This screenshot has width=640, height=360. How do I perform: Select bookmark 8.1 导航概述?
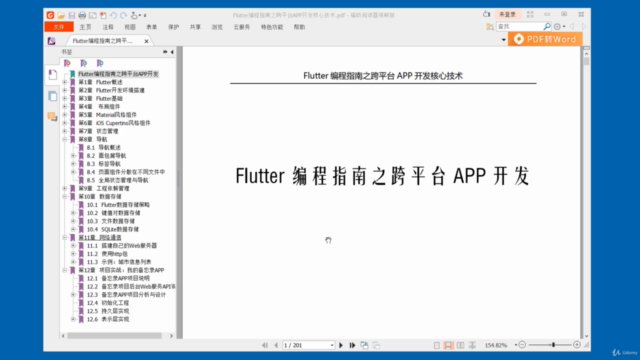click(104, 147)
